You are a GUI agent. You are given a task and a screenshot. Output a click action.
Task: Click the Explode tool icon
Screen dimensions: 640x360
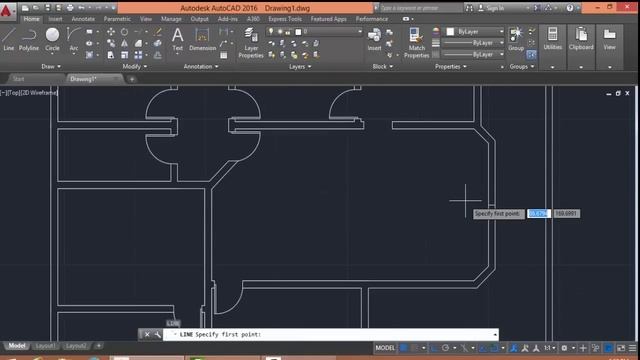coord(158,43)
